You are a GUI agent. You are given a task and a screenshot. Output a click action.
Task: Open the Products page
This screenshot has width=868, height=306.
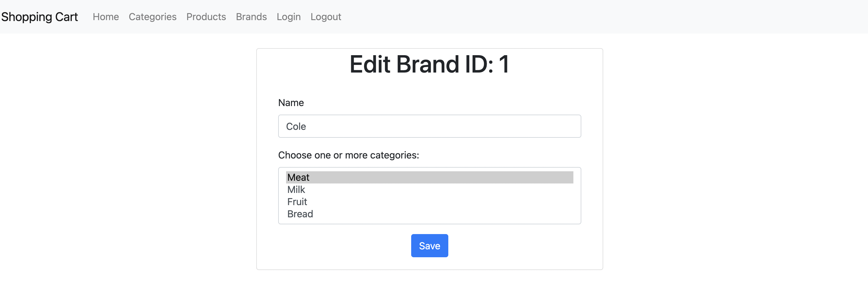click(206, 16)
